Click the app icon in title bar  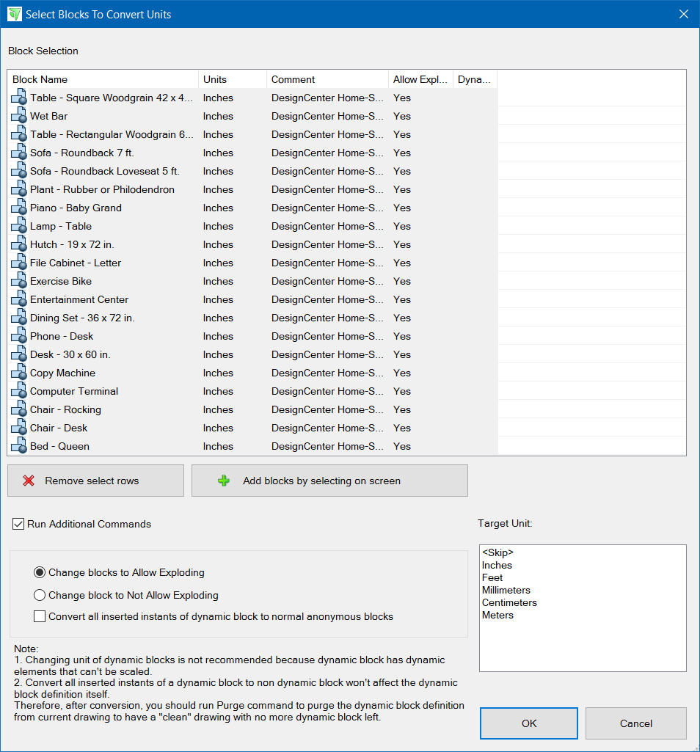tap(14, 14)
